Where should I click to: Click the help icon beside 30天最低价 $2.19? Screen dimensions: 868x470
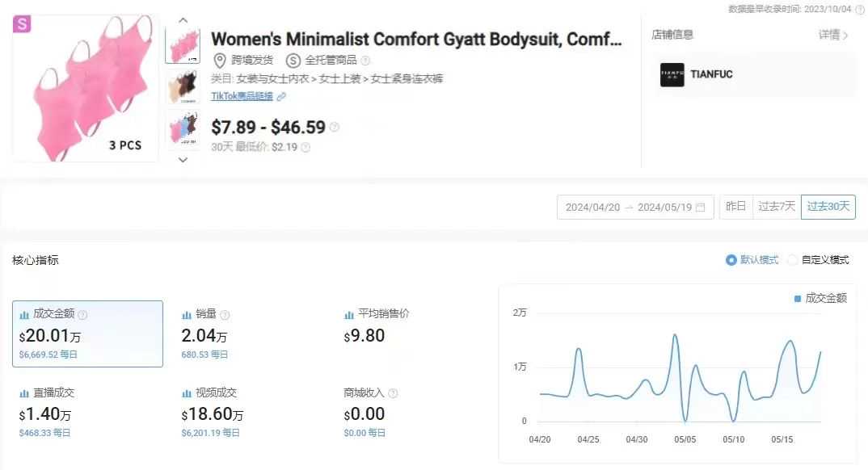[305, 147]
